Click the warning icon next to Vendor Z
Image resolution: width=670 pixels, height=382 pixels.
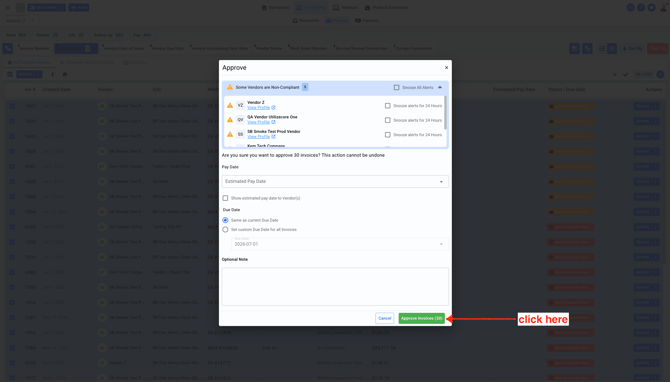[229, 105]
